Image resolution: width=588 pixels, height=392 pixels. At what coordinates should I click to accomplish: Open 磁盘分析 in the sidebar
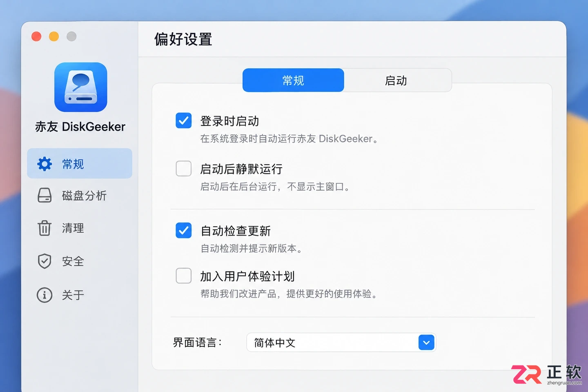click(x=80, y=196)
